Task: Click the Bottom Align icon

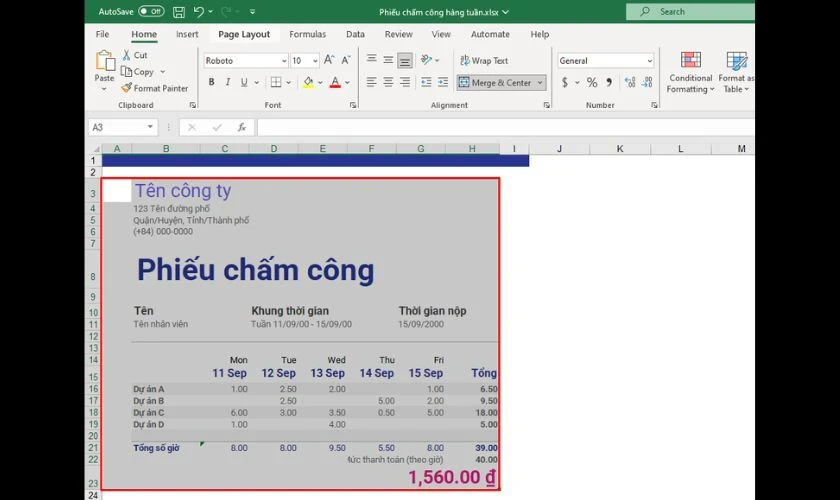Action: 405,60
